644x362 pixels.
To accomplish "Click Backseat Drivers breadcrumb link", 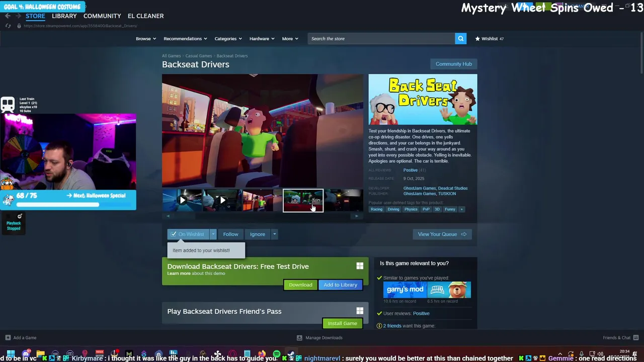I will [232, 56].
